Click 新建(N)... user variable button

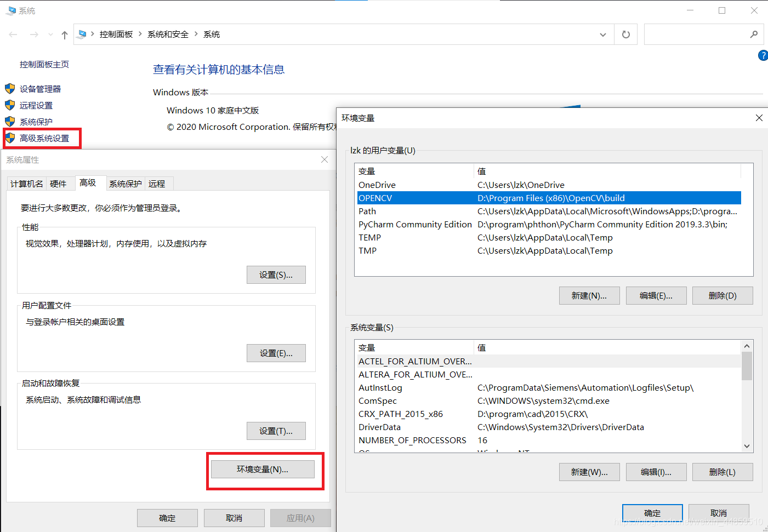589,296
